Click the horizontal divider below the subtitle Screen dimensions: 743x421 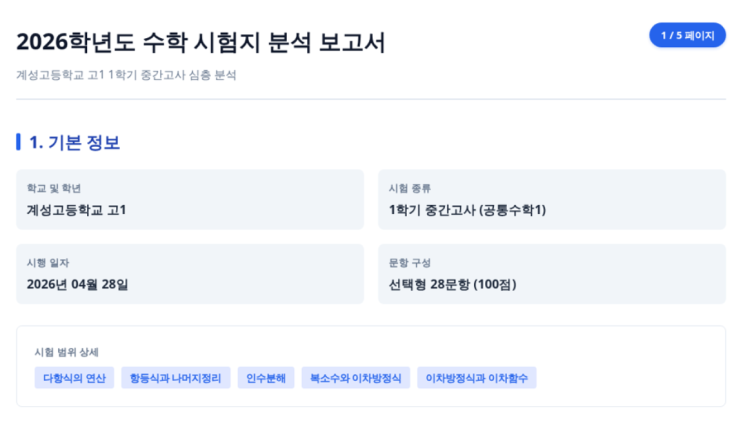tap(371, 99)
